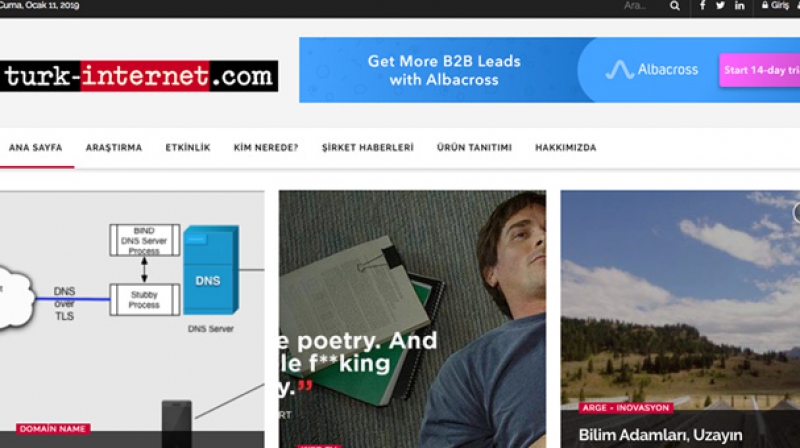Click the Albacross logo in banner
This screenshot has height=448, width=800.
point(652,69)
